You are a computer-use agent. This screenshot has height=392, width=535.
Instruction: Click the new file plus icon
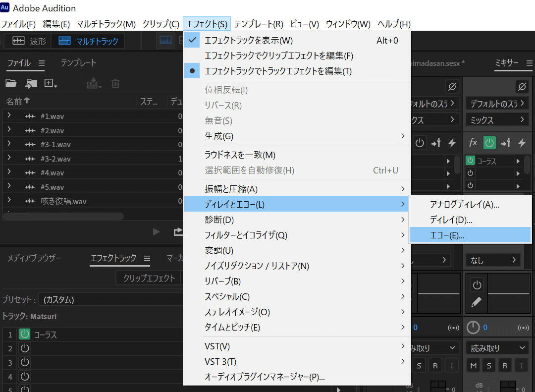(51, 83)
